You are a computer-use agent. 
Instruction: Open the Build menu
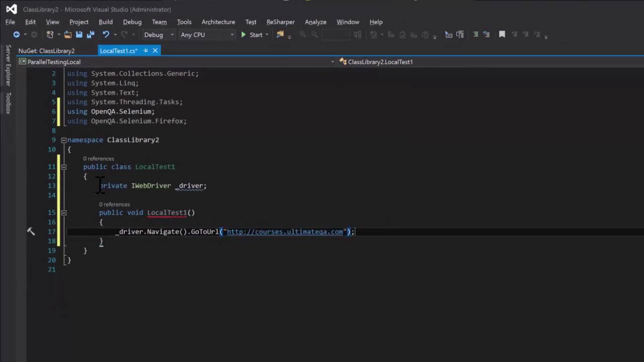tap(106, 22)
